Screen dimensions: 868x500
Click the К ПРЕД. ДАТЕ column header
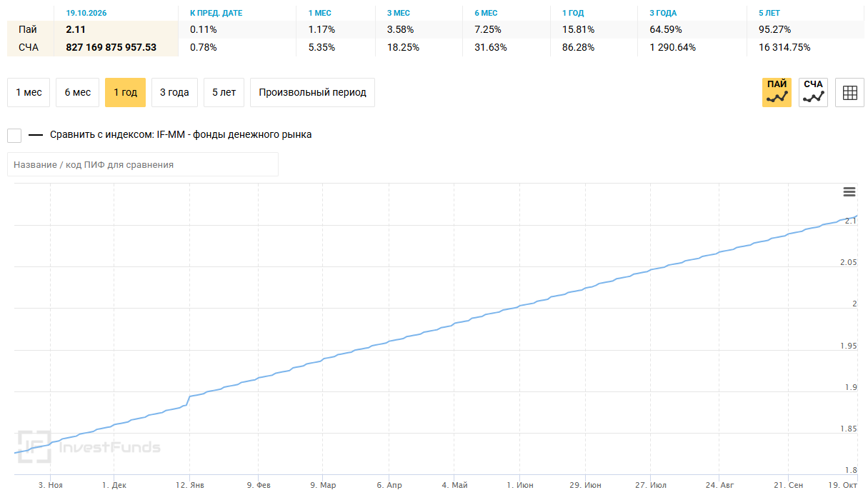216,13
